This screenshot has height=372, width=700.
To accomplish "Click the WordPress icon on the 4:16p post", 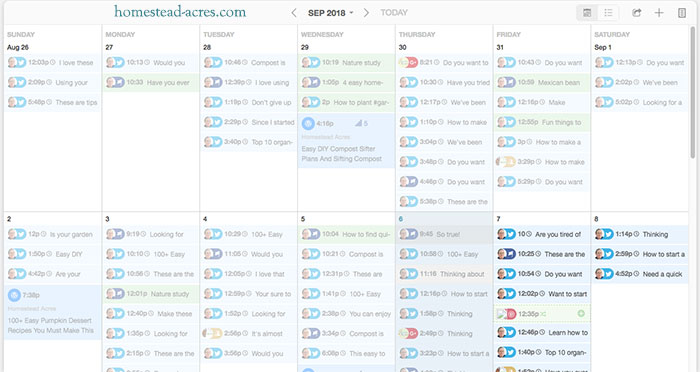I will (308, 123).
